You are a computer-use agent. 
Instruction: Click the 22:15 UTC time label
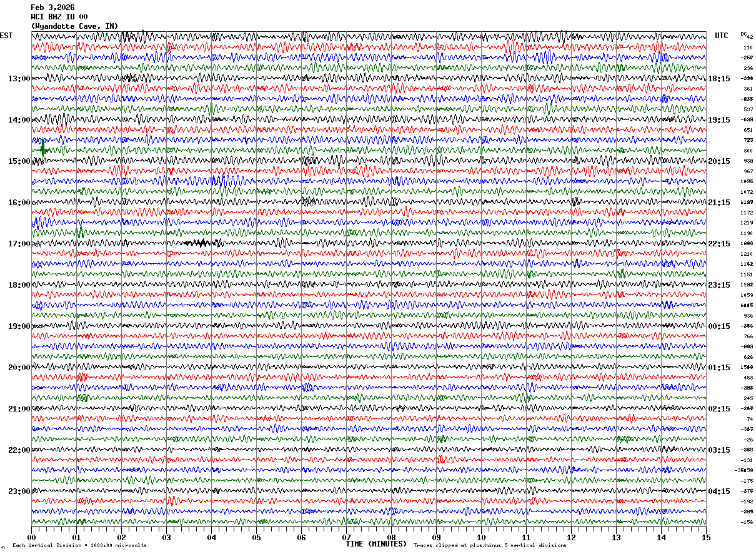[719, 244]
